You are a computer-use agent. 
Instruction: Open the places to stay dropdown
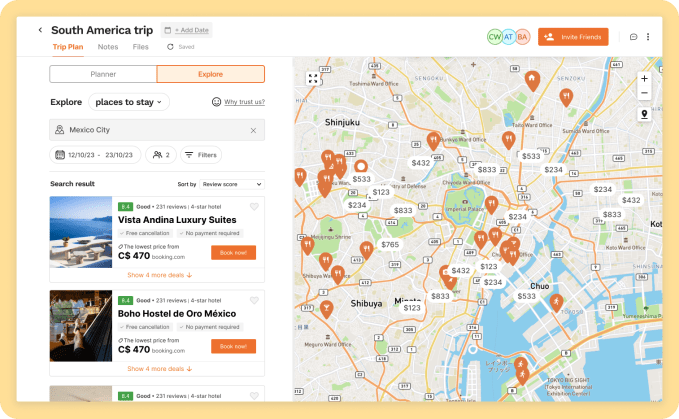pyautogui.click(x=129, y=102)
